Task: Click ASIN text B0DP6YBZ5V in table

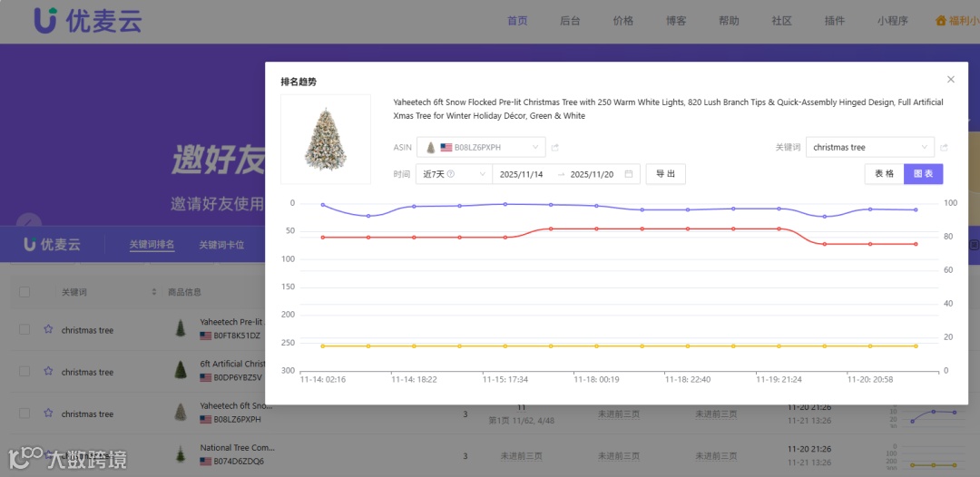Action: point(238,378)
